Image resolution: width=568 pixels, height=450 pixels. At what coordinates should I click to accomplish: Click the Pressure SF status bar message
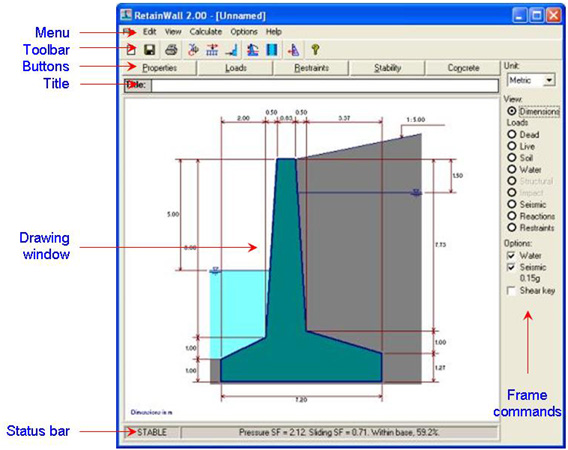[339, 432]
